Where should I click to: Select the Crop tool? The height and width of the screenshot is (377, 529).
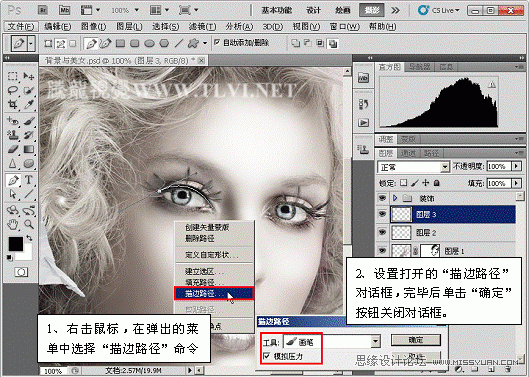(13, 104)
